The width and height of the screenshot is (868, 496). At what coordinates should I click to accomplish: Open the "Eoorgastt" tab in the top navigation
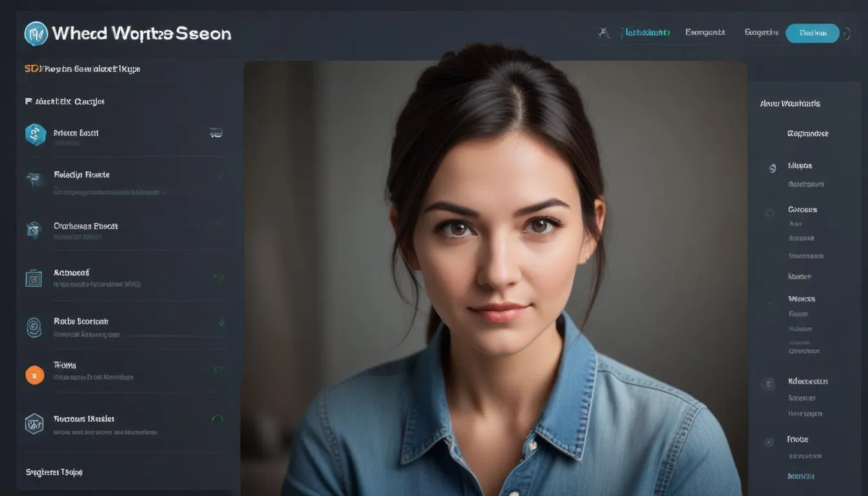point(705,32)
